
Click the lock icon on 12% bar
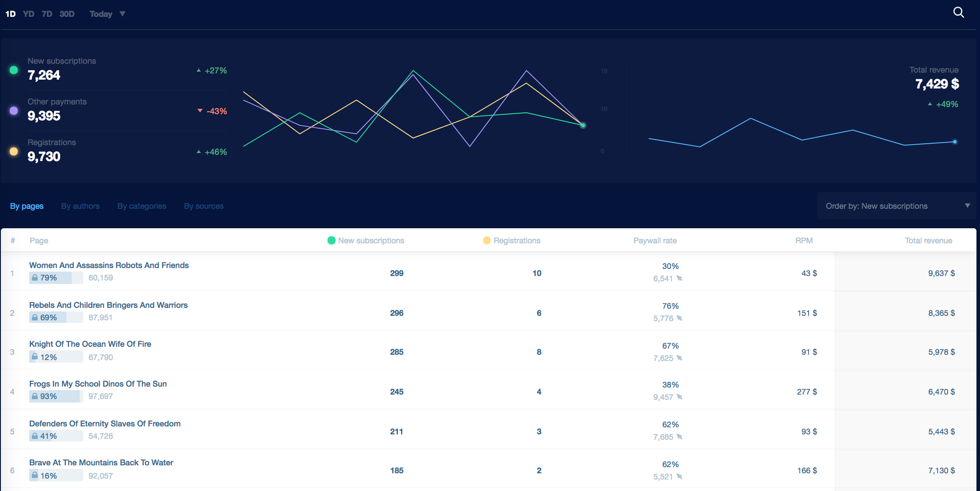tap(35, 356)
